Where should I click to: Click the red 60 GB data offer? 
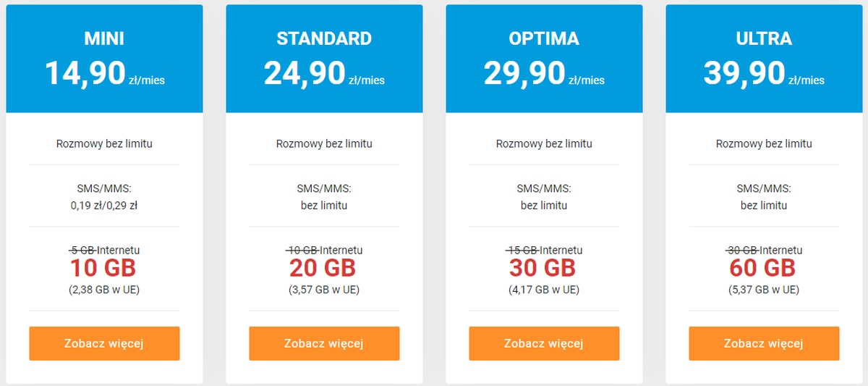tap(762, 268)
